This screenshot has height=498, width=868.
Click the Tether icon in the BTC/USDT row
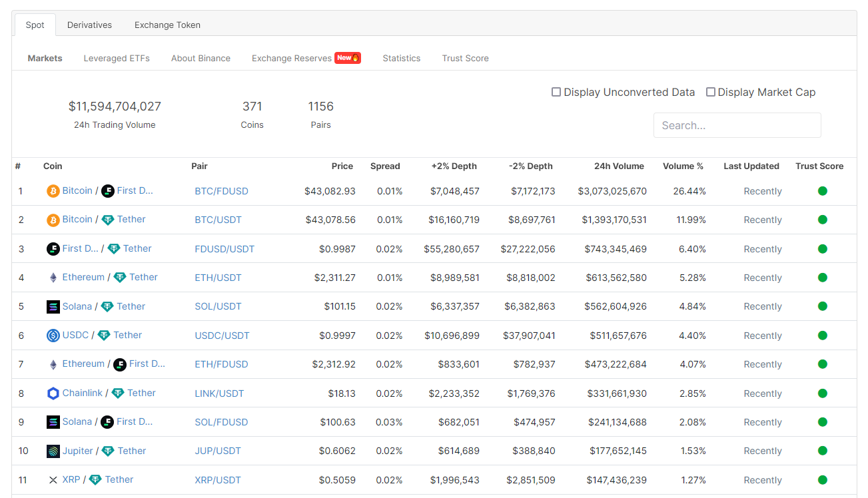[108, 220]
